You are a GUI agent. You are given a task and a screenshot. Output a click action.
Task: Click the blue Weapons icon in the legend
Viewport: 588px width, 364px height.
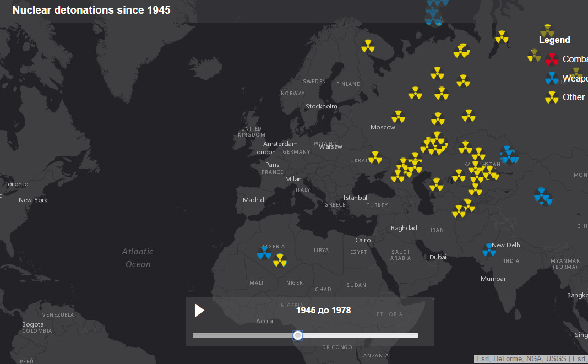[552, 78]
